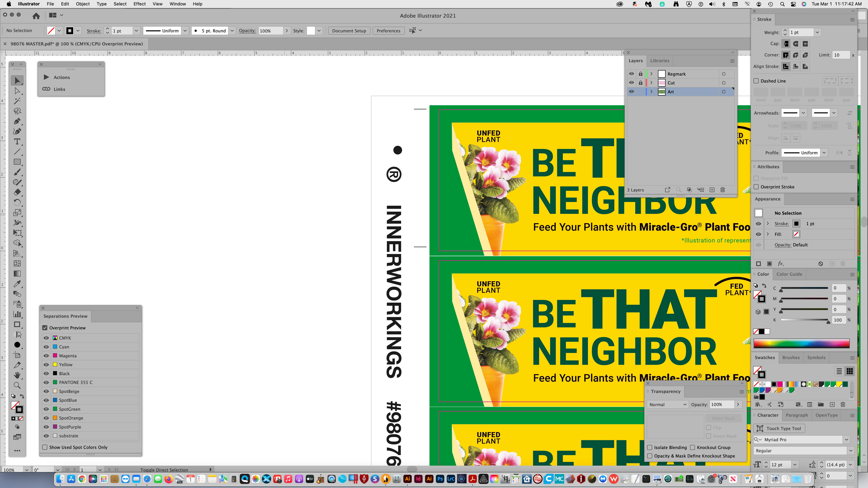The height and width of the screenshot is (488, 868).
Task: Open the Effect menu
Action: pyautogui.click(x=139, y=4)
